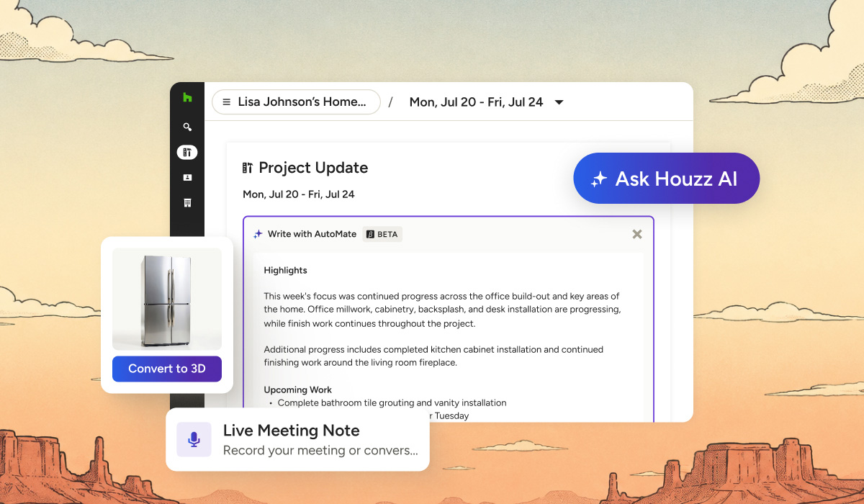Click the Project Update heading icon

click(x=248, y=168)
